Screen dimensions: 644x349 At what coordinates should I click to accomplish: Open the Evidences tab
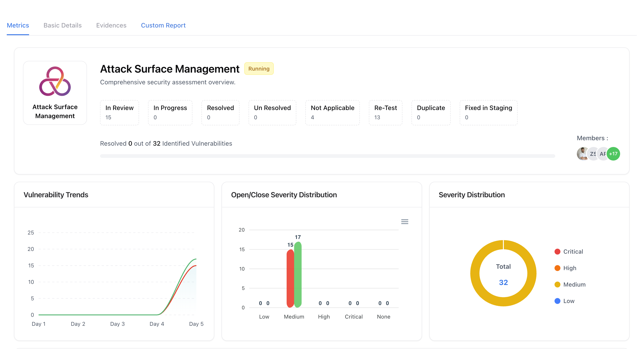111,25
